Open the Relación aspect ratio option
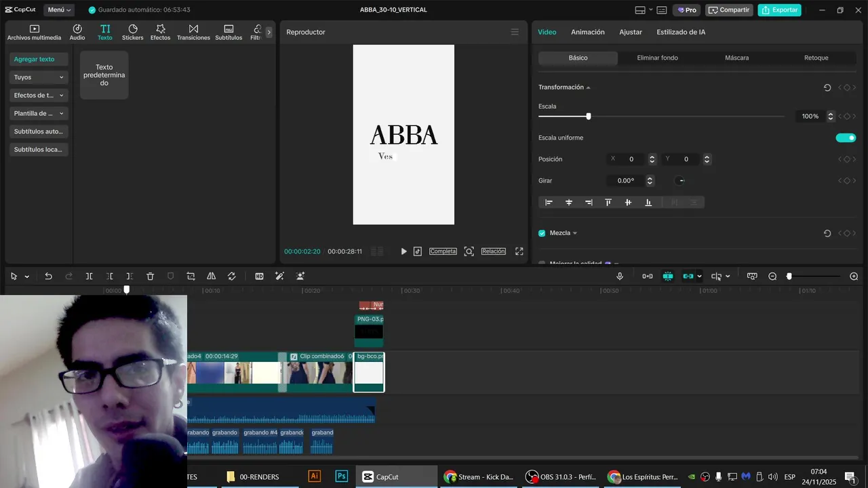 click(x=494, y=251)
